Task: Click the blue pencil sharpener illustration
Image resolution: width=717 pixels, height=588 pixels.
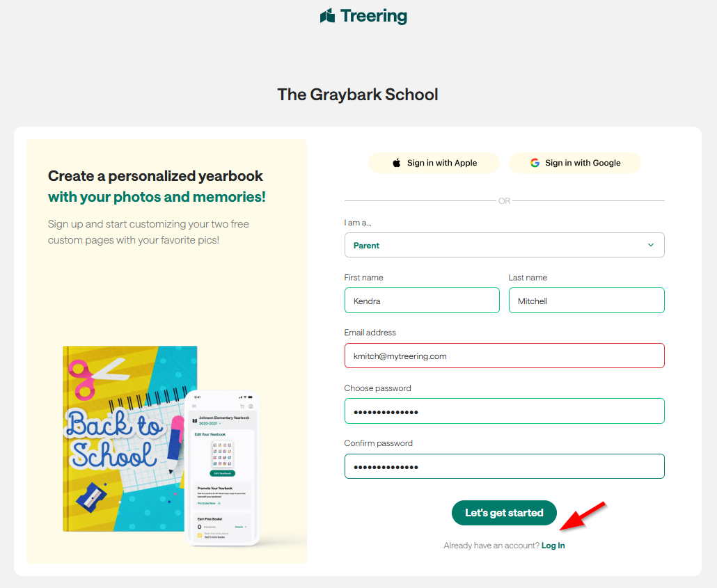Action: pos(91,497)
